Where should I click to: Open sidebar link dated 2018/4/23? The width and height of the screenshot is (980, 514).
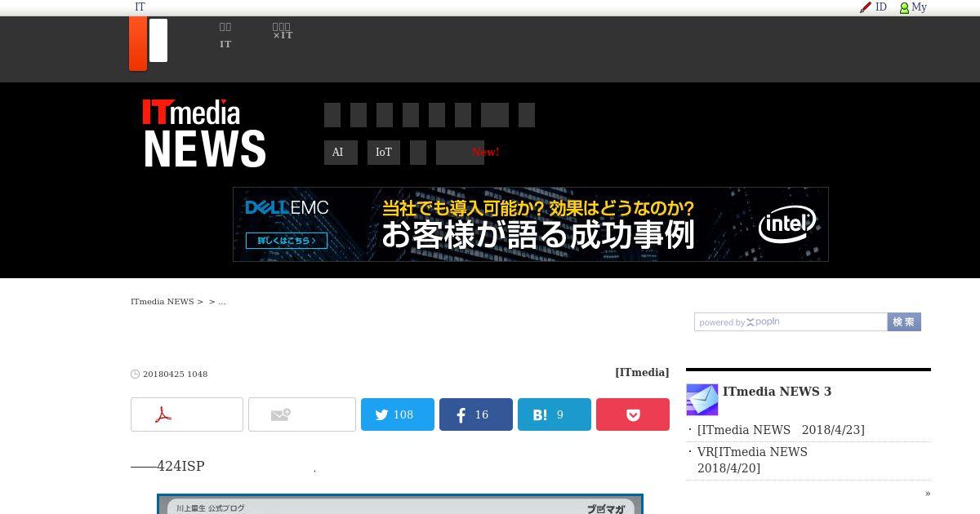click(x=781, y=430)
